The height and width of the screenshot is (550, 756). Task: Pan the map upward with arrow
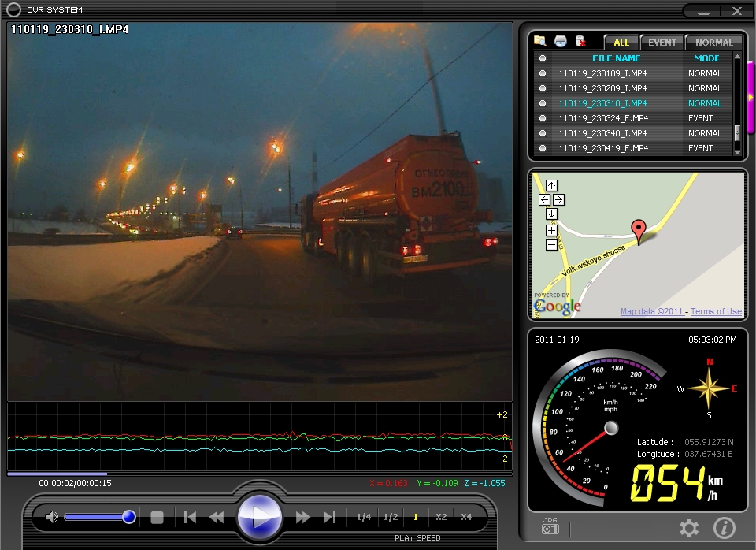[551, 186]
